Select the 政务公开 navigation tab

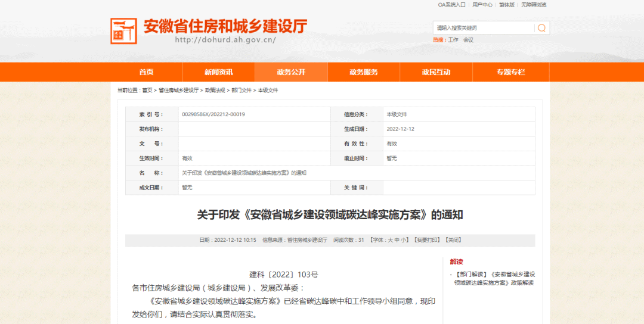tap(291, 72)
